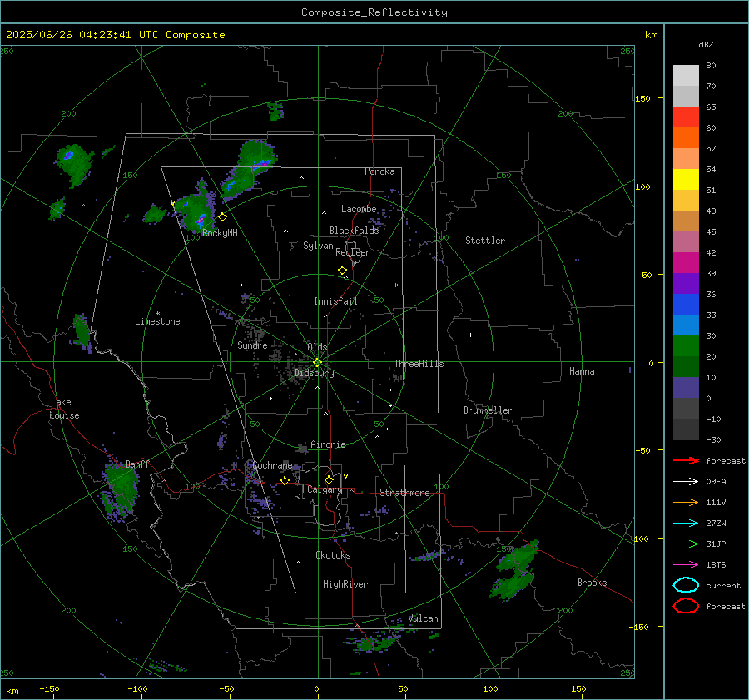The width and height of the screenshot is (749, 700).
Task: Select the orange 57-60 dBZ color swatch
Action: 686,138
